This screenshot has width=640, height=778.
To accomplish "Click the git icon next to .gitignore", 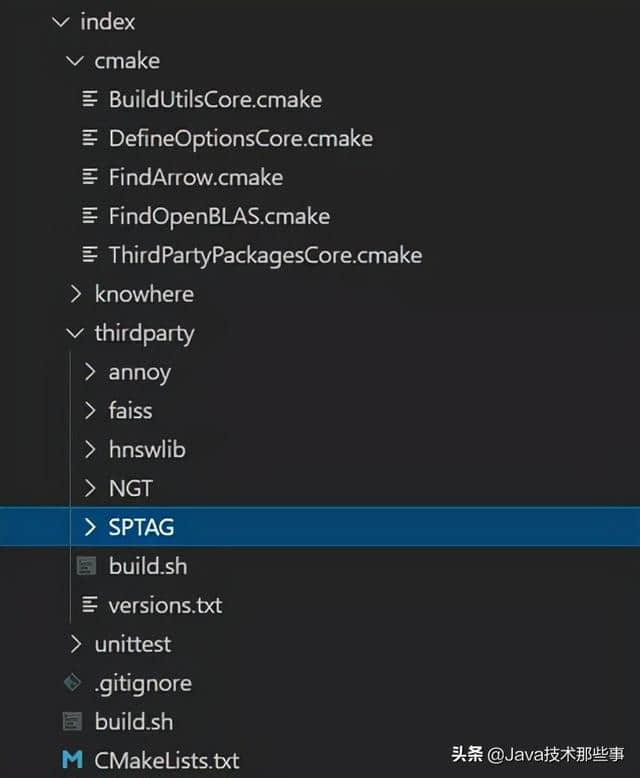I will 72,683.
